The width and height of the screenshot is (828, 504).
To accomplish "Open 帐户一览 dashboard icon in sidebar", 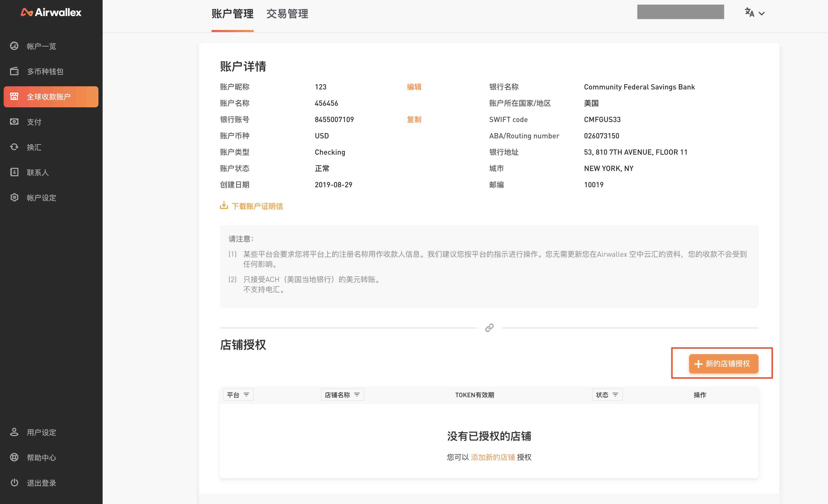I will click(x=14, y=46).
